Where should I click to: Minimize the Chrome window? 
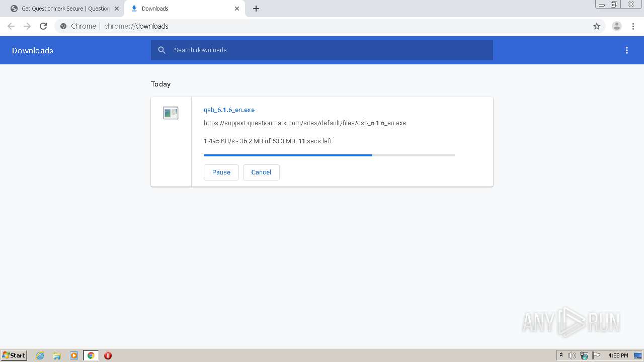[602, 5]
